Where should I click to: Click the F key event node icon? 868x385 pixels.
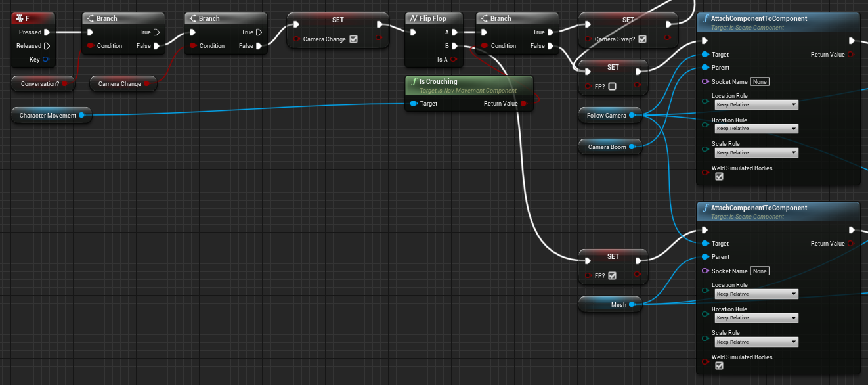pos(19,18)
